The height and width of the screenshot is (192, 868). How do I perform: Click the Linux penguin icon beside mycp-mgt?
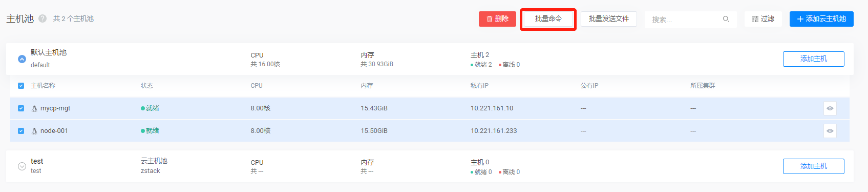click(34, 108)
